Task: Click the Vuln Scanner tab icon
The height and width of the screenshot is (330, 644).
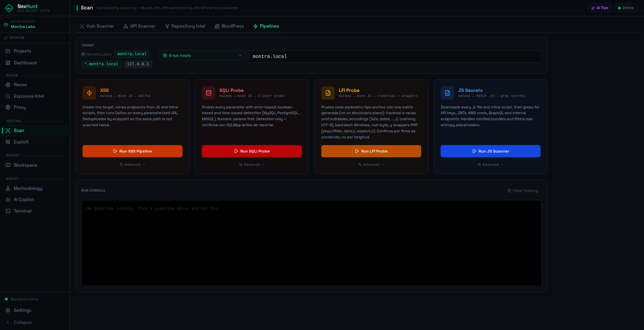Action: pyautogui.click(x=82, y=26)
